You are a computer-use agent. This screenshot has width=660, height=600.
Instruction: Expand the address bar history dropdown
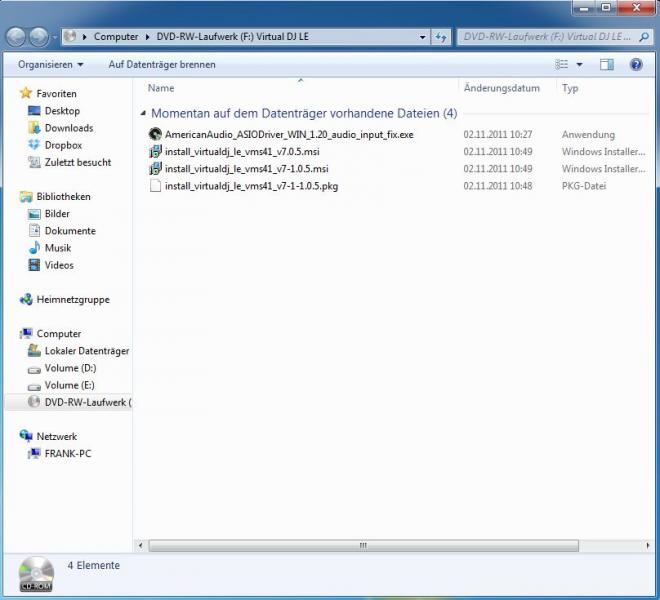[x=423, y=37]
